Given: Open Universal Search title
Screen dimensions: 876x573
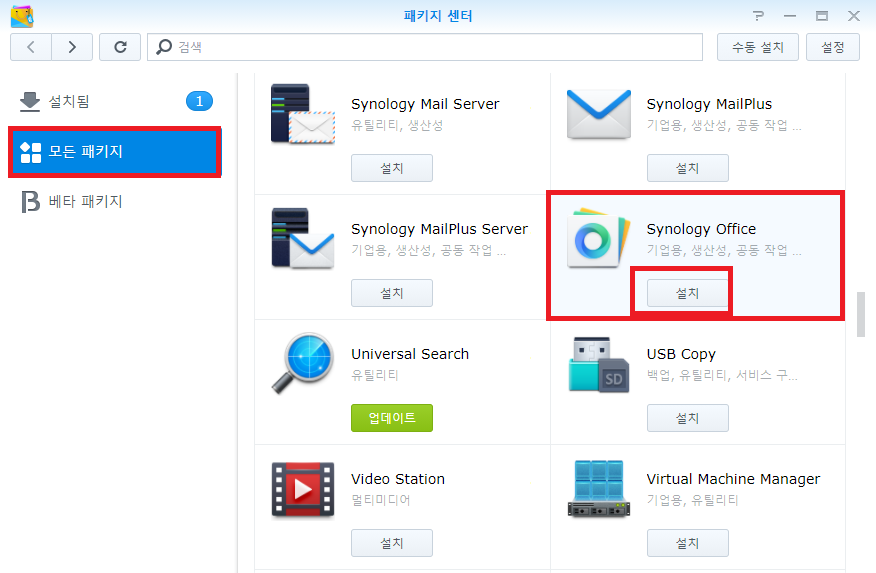Looking at the screenshot, I should [x=410, y=354].
